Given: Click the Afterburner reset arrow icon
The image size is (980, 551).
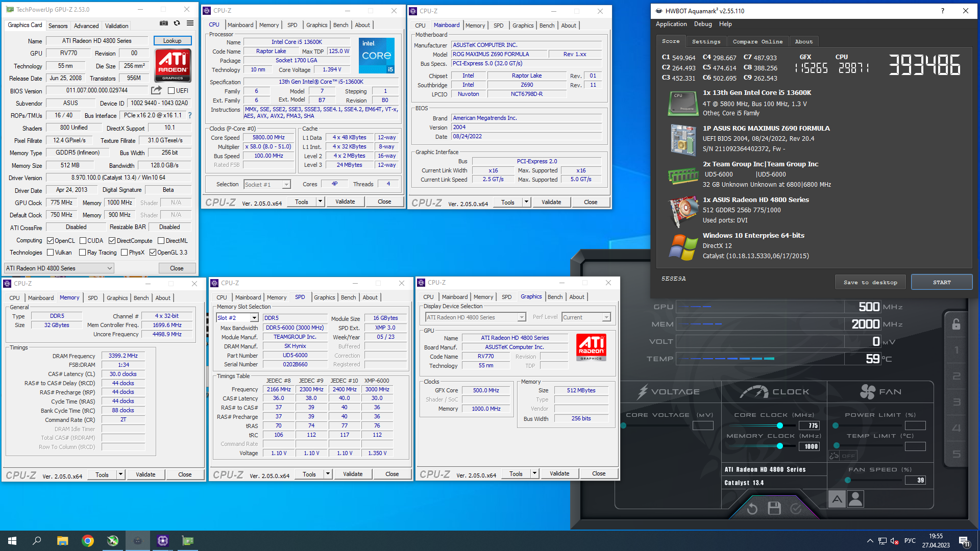Looking at the screenshot, I should [752, 508].
